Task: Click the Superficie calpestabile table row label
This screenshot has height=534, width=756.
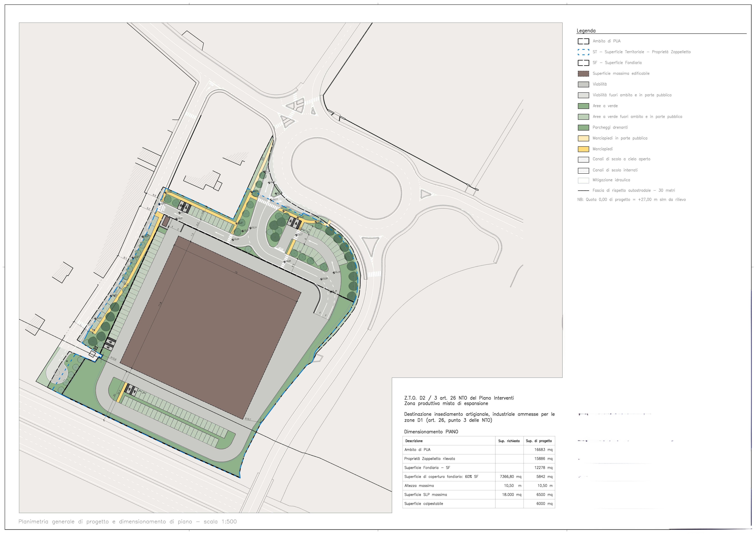Action: coord(423,504)
